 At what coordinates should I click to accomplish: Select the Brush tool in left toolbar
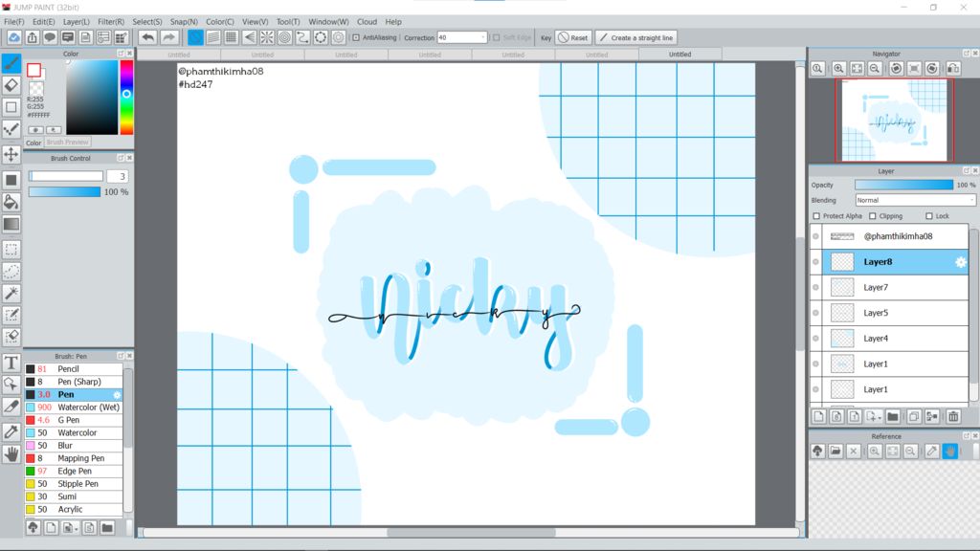11,63
